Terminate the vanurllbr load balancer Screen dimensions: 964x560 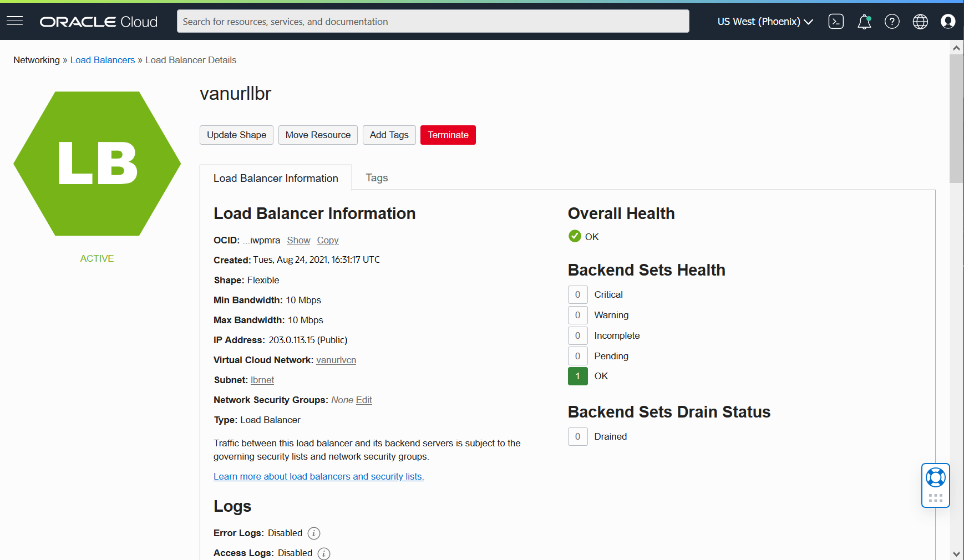pyautogui.click(x=448, y=135)
